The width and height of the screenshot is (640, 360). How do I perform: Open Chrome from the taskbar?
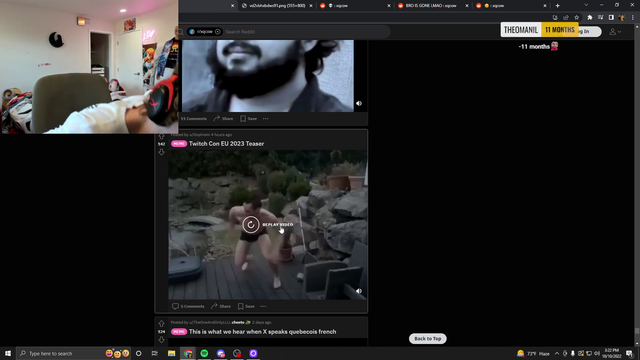[188, 353]
